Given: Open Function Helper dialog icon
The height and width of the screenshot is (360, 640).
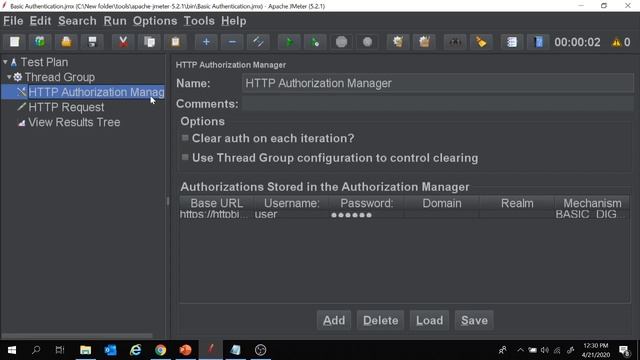Looking at the screenshot, I should pos(512,42).
